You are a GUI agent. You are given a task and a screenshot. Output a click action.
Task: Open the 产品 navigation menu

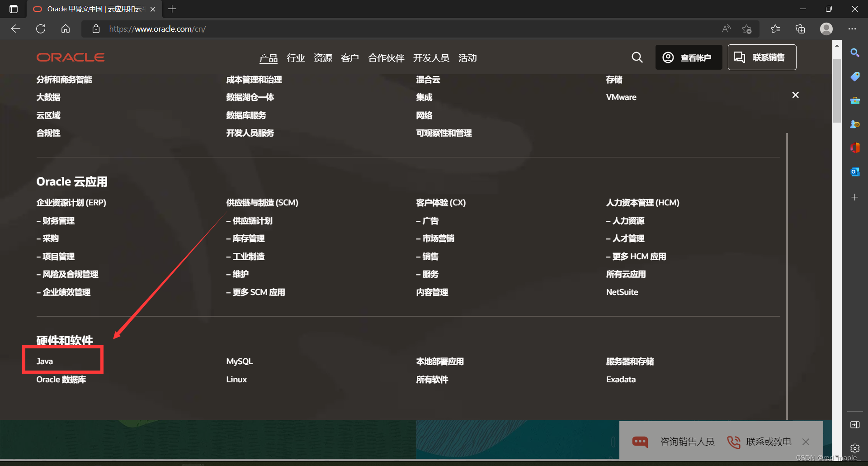coord(268,58)
